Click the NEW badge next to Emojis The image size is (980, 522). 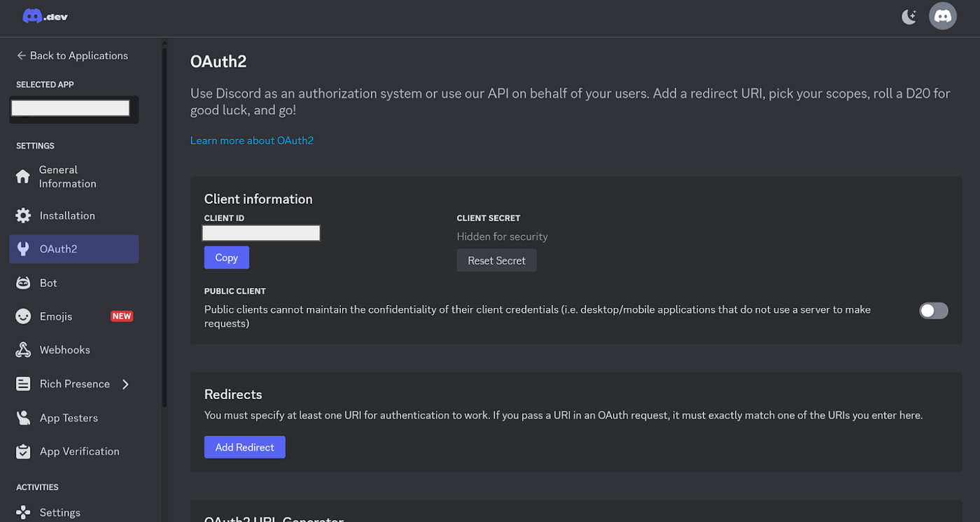pyautogui.click(x=122, y=316)
